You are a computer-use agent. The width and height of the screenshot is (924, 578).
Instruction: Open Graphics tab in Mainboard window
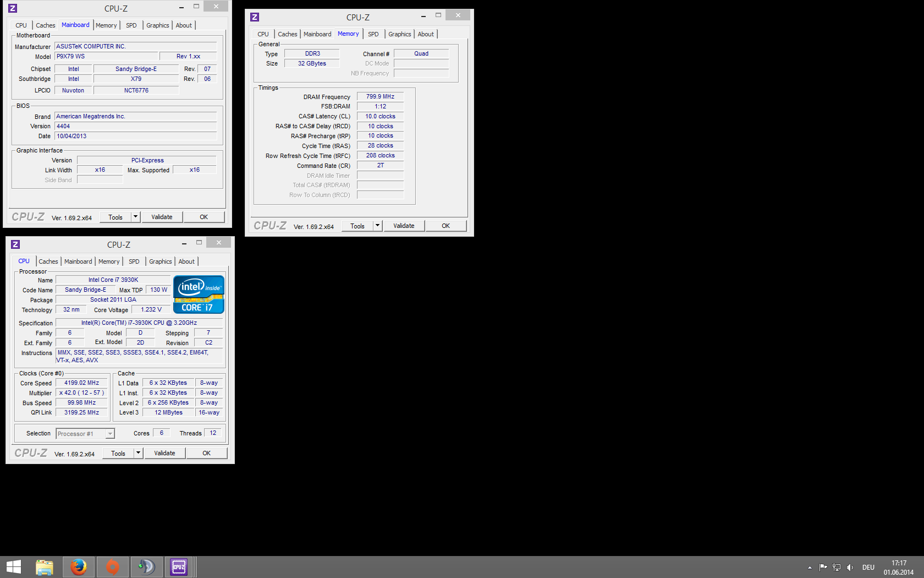pyautogui.click(x=158, y=25)
